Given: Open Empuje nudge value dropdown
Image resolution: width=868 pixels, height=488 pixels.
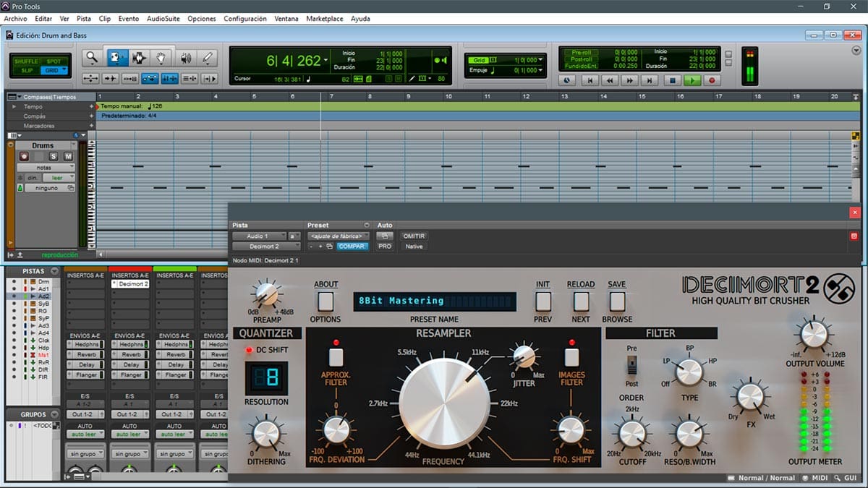Looking at the screenshot, I should tap(541, 70).
